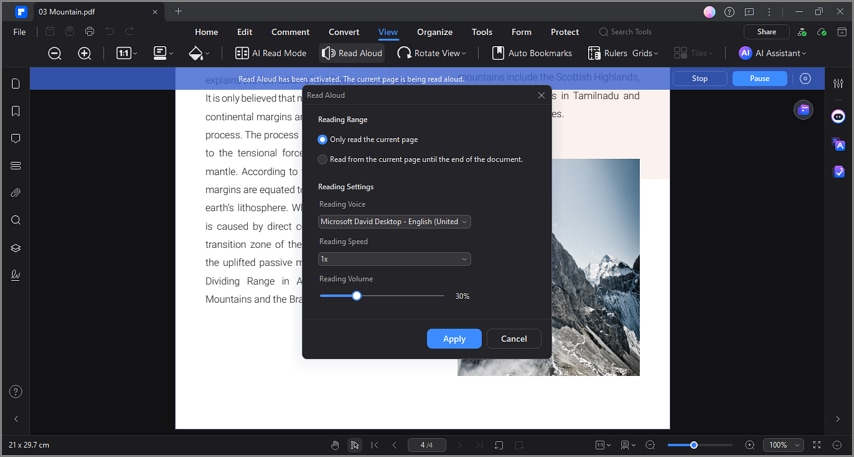Expand the right panel arrow

838,419
